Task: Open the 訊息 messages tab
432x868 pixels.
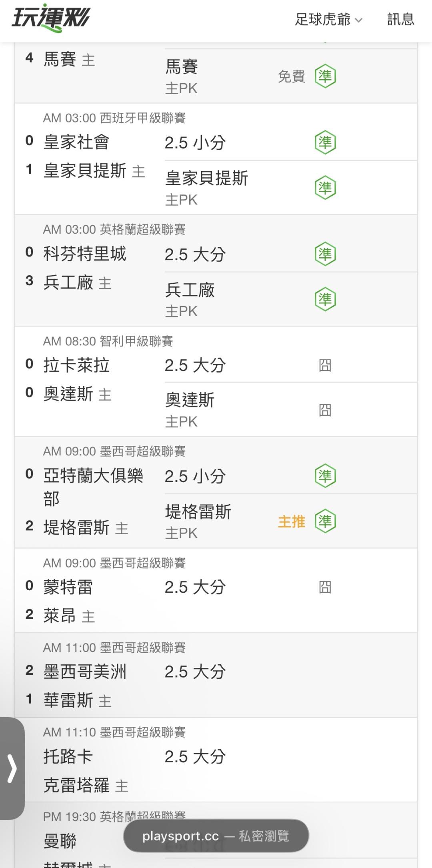Action: (x=400, y=19)
